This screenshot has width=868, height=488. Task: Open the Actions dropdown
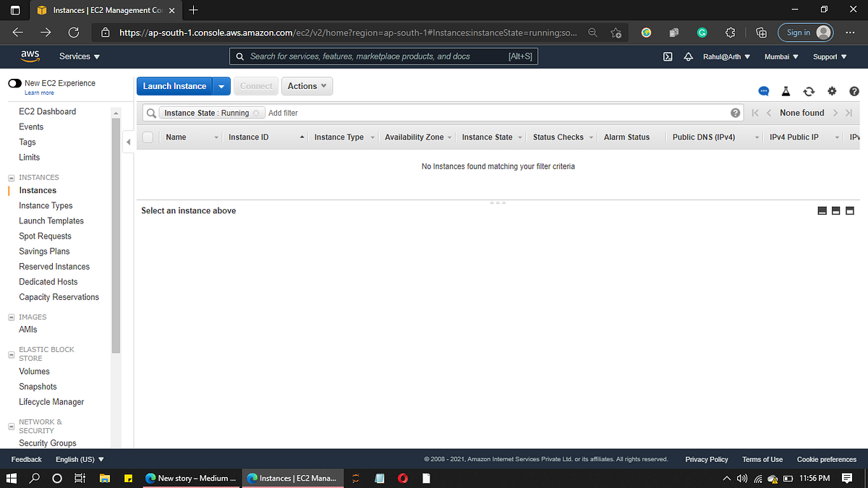307,85
